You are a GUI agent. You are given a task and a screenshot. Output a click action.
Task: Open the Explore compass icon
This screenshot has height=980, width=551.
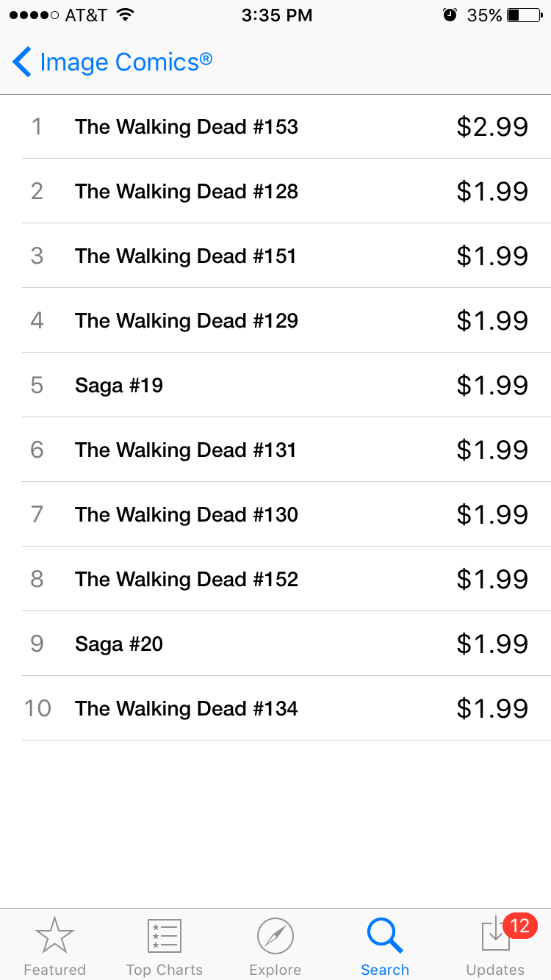click(275, 937)
